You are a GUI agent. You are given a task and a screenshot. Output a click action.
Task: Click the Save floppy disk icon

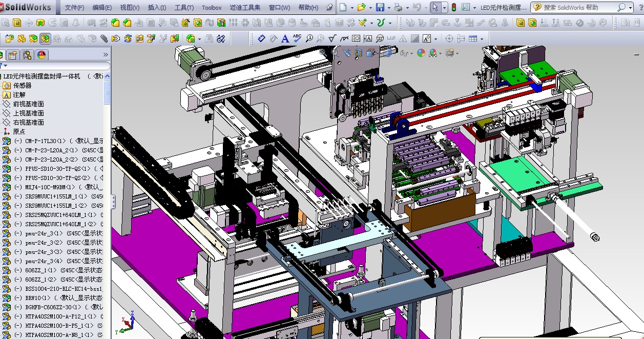click(x=380, y=7)
